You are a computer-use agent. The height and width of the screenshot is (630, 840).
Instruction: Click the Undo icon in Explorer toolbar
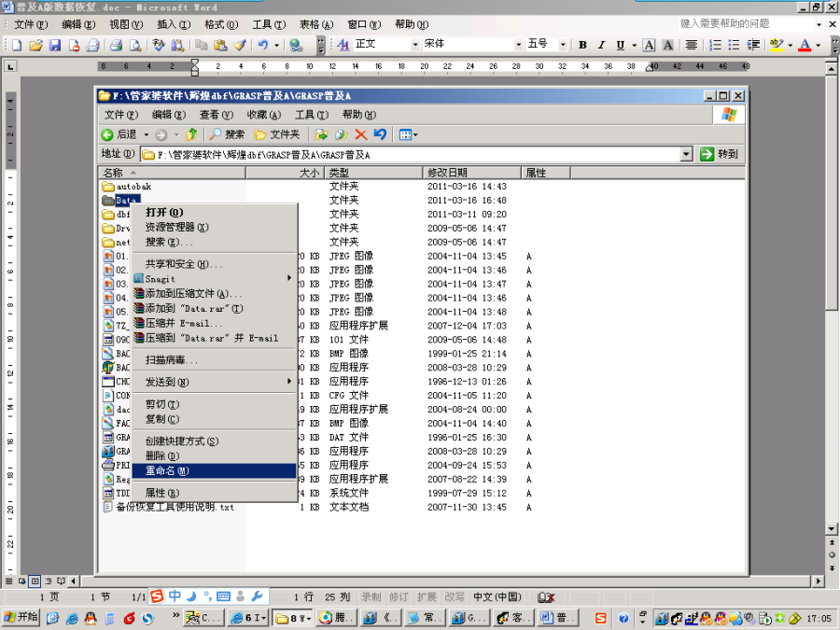point(380,134)
